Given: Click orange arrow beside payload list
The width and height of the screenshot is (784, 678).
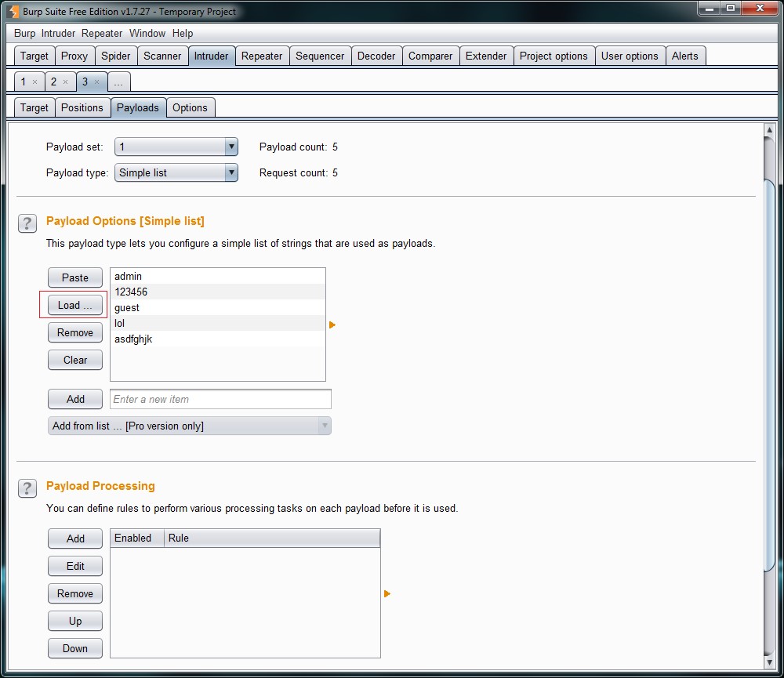Looking at the screenshot, I should click(332, 324).
